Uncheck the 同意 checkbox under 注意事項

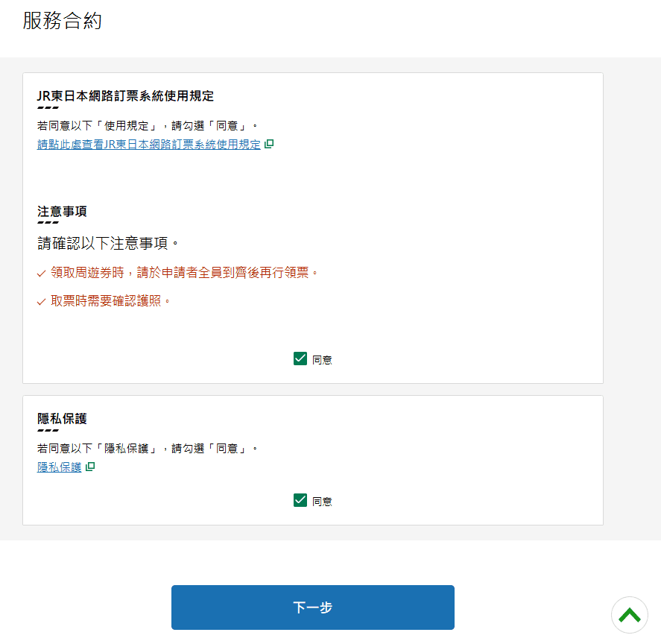click(x=300, y=359)
